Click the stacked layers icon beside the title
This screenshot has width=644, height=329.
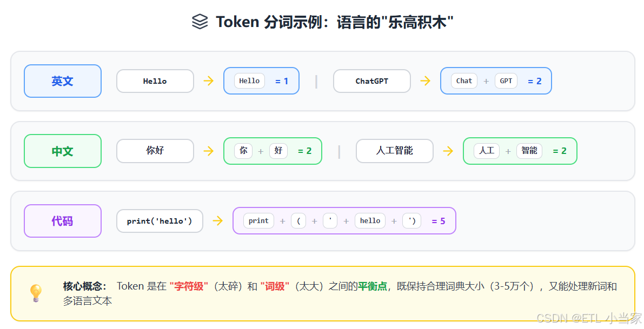pos(200,22)
